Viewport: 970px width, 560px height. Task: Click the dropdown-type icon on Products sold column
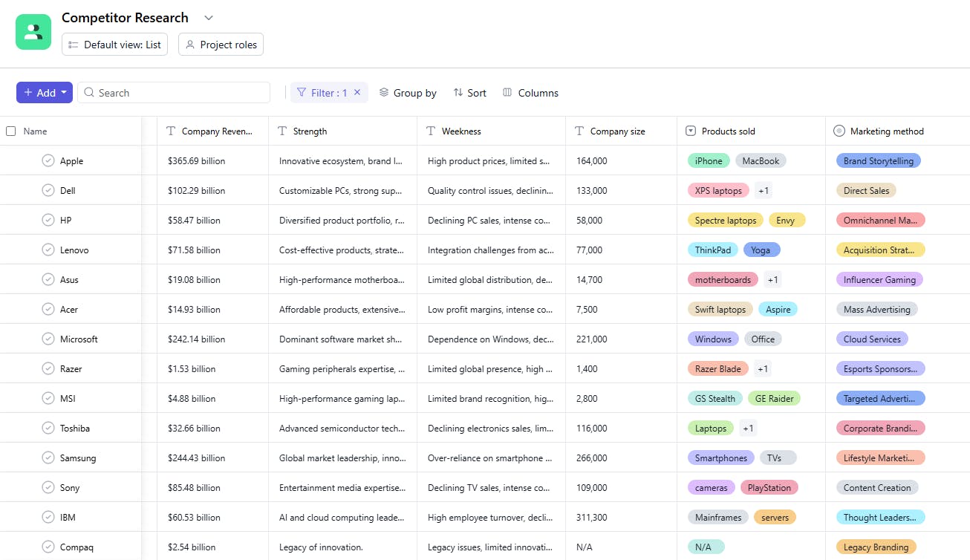[x=691, y=131]
